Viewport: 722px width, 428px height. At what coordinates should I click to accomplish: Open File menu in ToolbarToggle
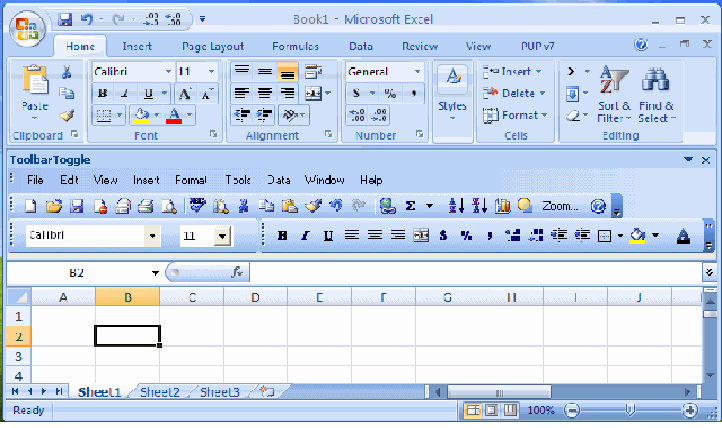(x=35, y=180)
